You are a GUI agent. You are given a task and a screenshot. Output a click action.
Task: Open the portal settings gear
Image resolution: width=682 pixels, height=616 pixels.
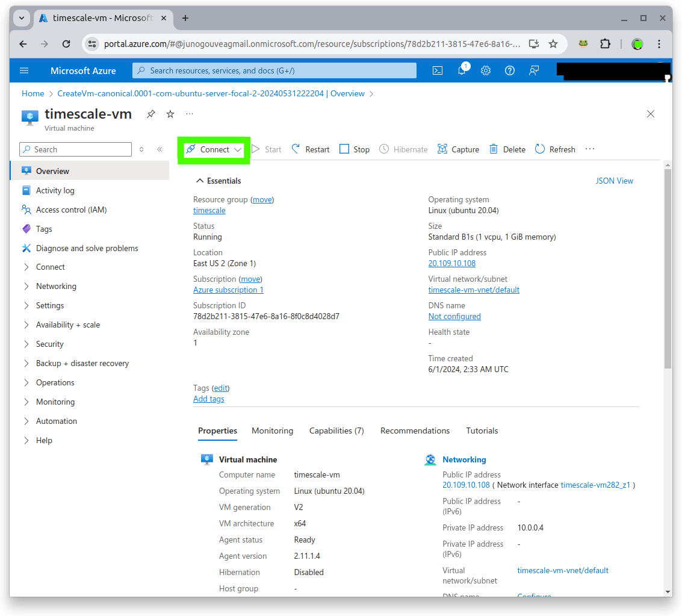point(486,70)
